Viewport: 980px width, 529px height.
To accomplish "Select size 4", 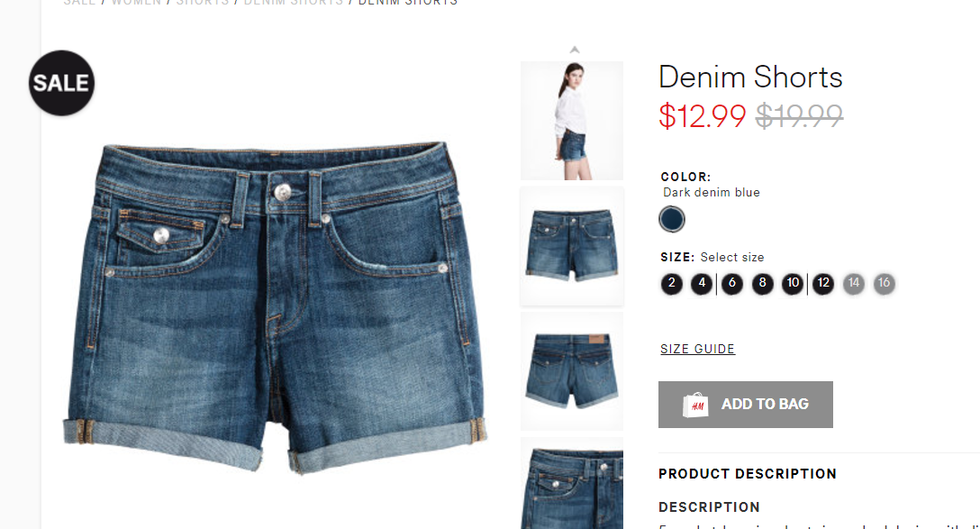I will point(702,283).
